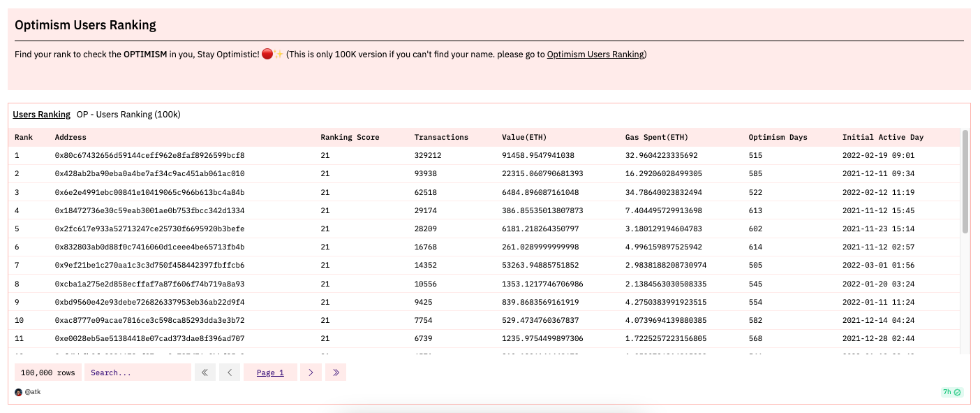
Task: Sort by Initial Active Day column header
Action: tap(882, 137)
